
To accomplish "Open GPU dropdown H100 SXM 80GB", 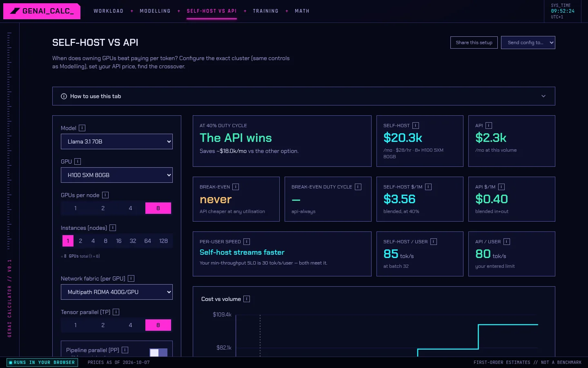I will click(x=117, y=175).
